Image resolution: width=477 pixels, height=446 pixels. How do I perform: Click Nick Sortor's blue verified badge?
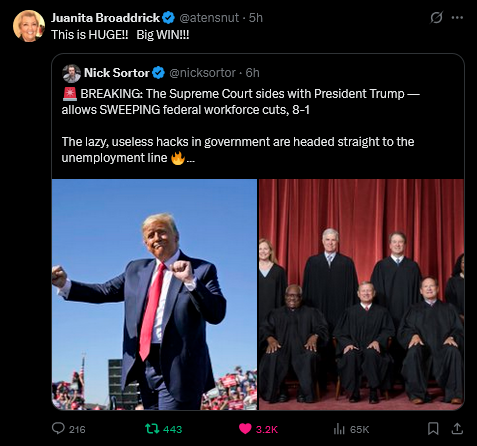coord(158,73)
